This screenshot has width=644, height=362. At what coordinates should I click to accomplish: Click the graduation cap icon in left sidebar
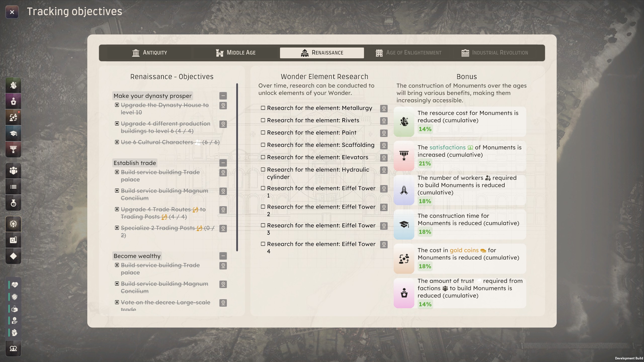pyautogui.click(x=13, y=133)
